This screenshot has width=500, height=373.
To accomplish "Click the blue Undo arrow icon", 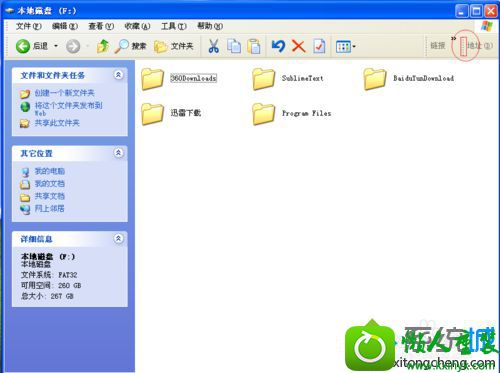I will coord(278,46).
